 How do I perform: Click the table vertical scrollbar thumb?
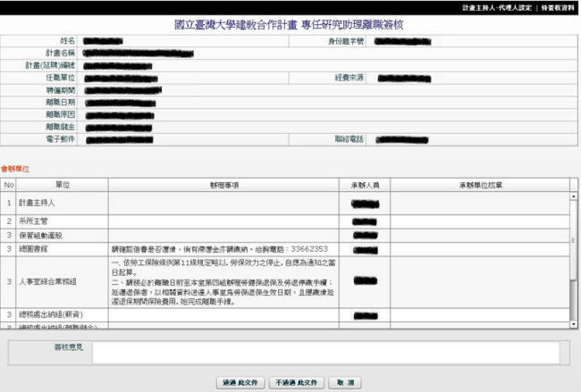574,240
